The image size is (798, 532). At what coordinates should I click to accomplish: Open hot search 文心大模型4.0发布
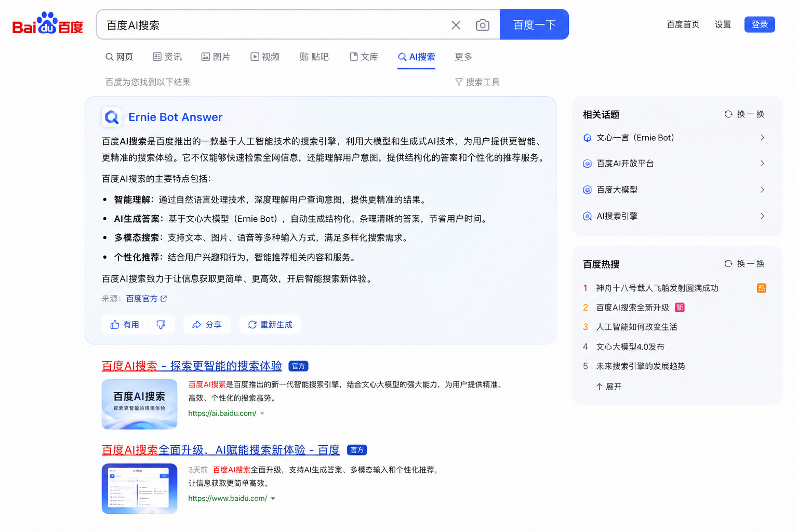(x=630, y=347)
